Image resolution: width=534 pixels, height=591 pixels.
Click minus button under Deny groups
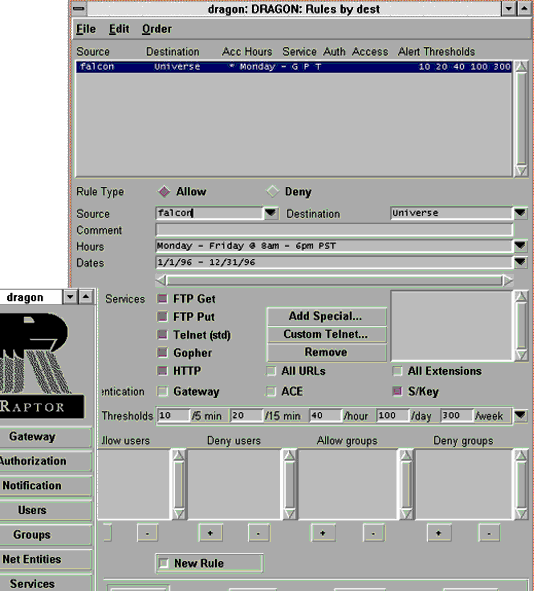tap(489, 533)
